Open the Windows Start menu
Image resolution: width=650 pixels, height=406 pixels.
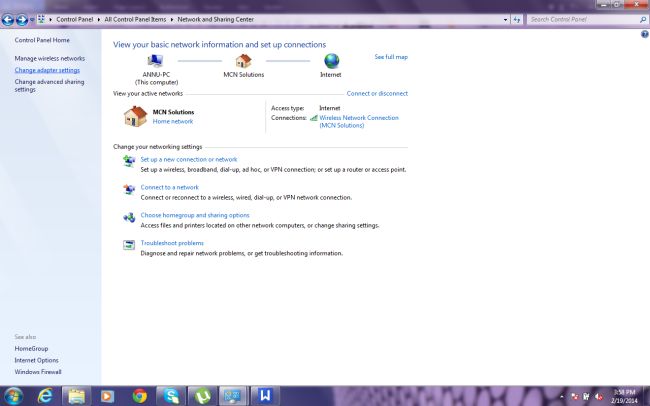point(13,396)
